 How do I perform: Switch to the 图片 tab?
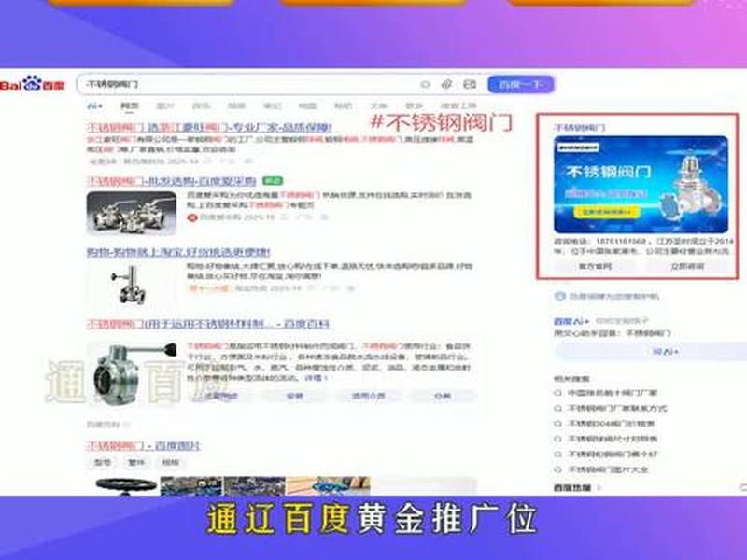pyautogui.click(x=165, y=105)
